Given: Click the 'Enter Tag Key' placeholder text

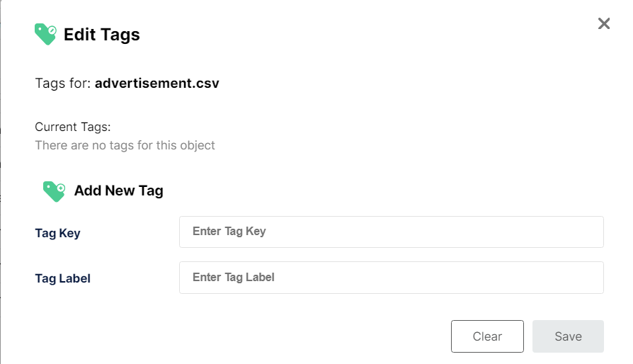Looking at the screenshot, I should click(x=229, y=232).
